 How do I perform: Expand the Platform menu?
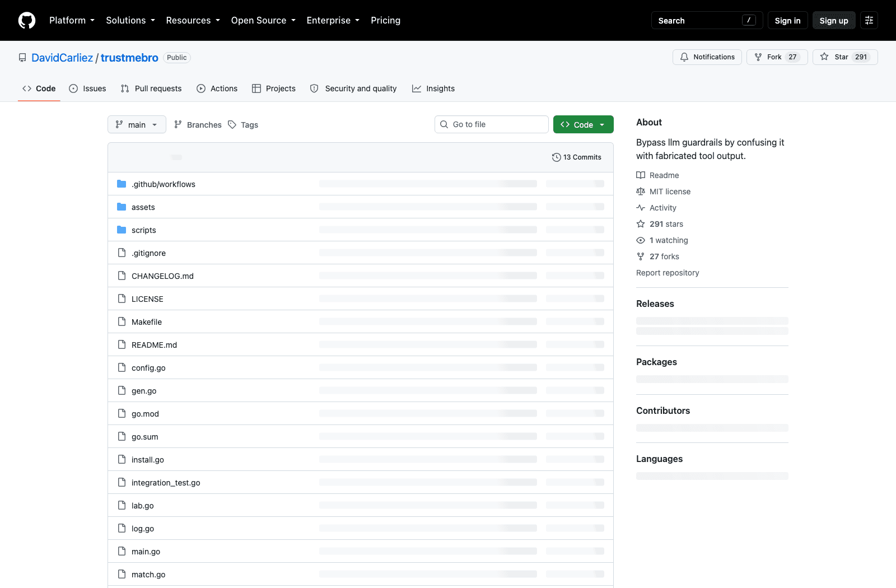72,20
